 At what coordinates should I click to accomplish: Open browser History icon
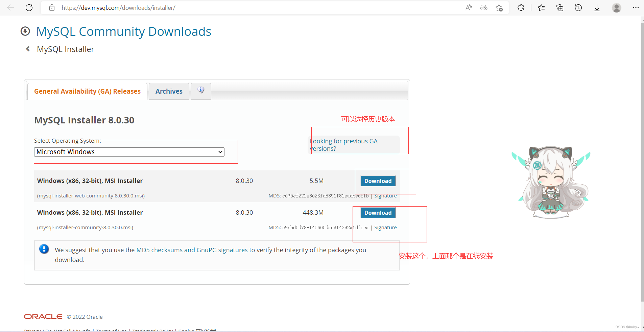pos(578,7)
